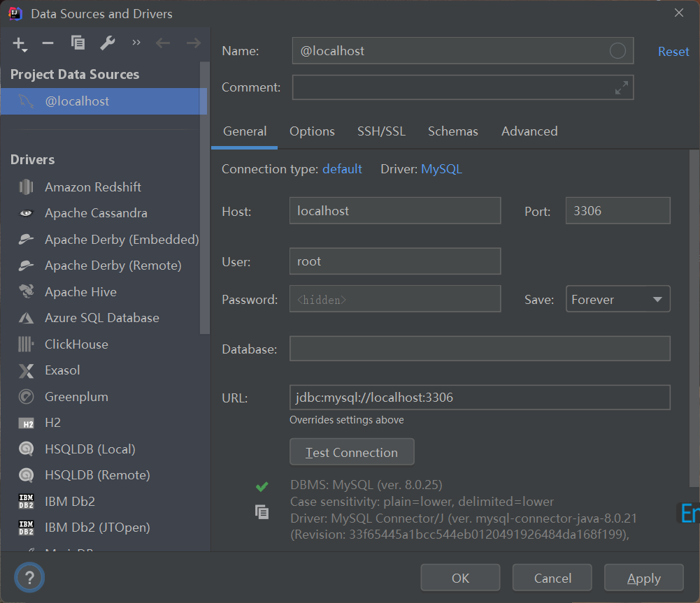Duplicate the selected data source

pos(78,43)
